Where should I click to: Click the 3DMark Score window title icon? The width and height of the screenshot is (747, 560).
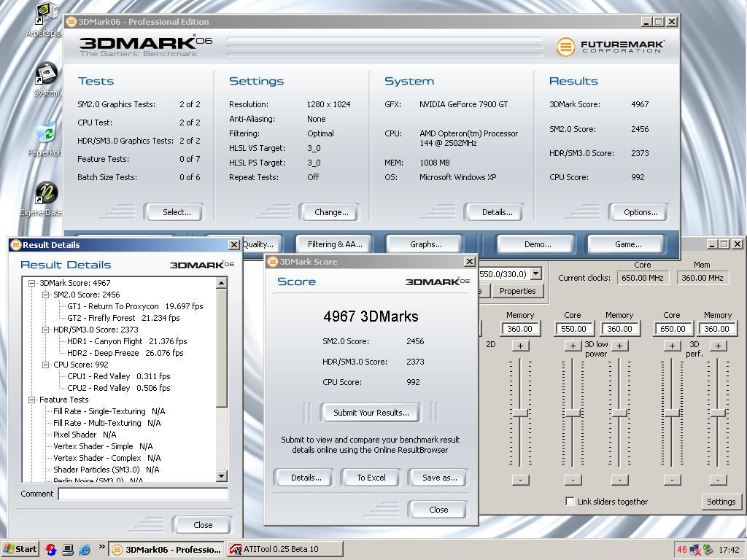click(x=273, y=262)
